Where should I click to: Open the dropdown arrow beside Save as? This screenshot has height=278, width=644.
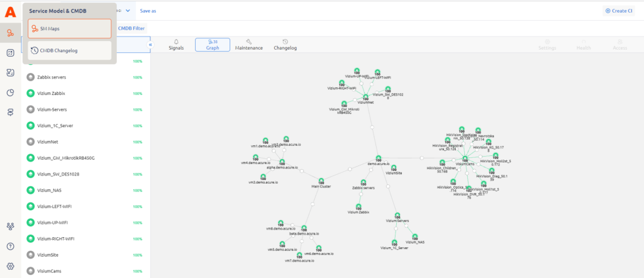(128, 11)
